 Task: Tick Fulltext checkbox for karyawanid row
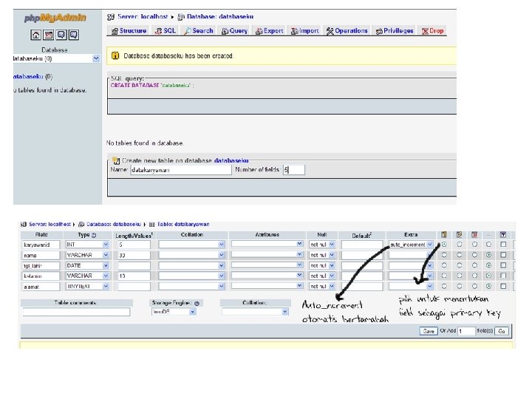point(503,245)
